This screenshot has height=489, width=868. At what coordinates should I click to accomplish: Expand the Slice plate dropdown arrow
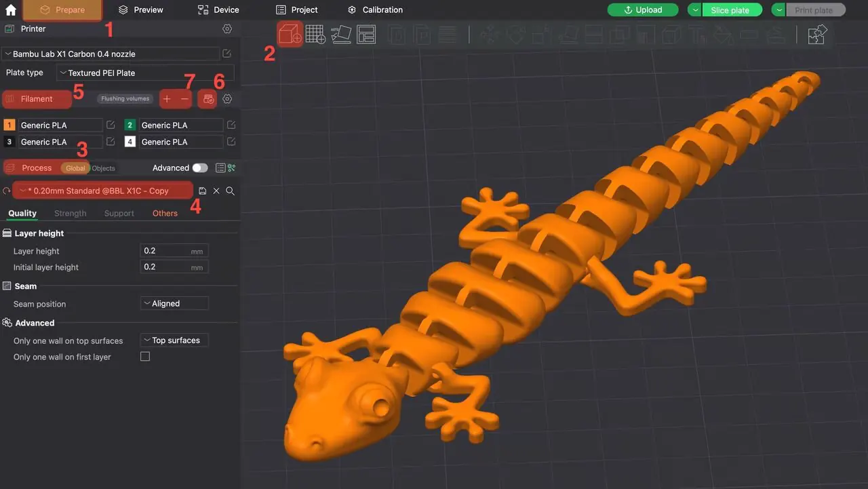pyautogui.click(x=695, y=10)
